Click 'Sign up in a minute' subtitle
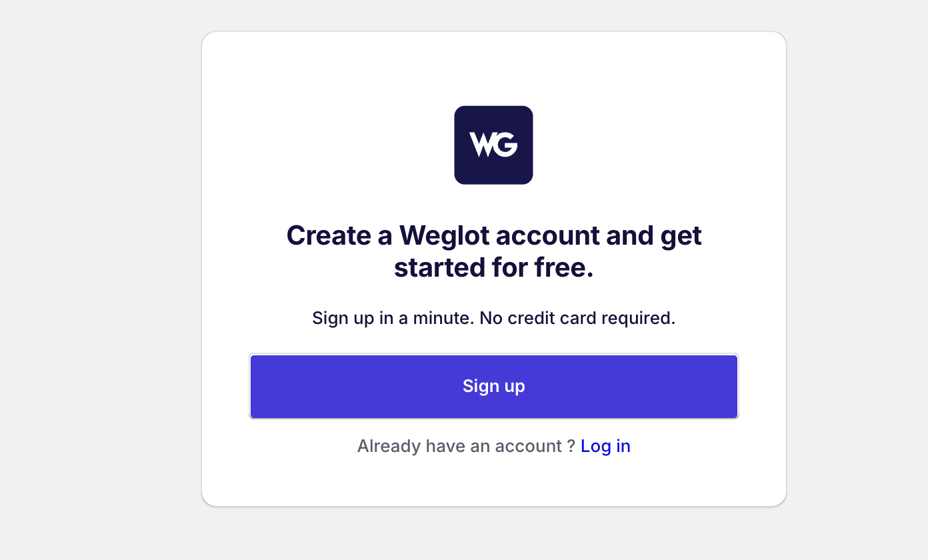This screenshot has height=560, width=928. [393, 318]
